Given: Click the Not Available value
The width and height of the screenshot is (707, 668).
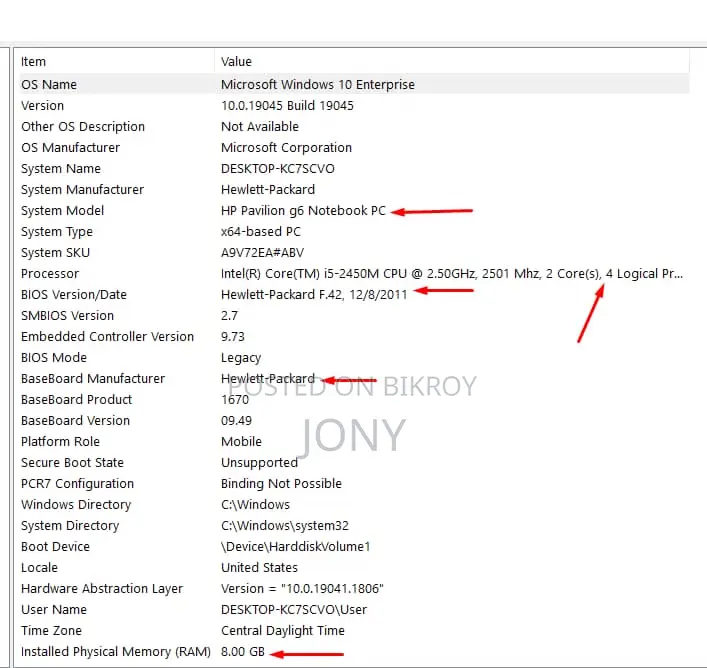Looking at the screenshot, I should click(260, 127).
